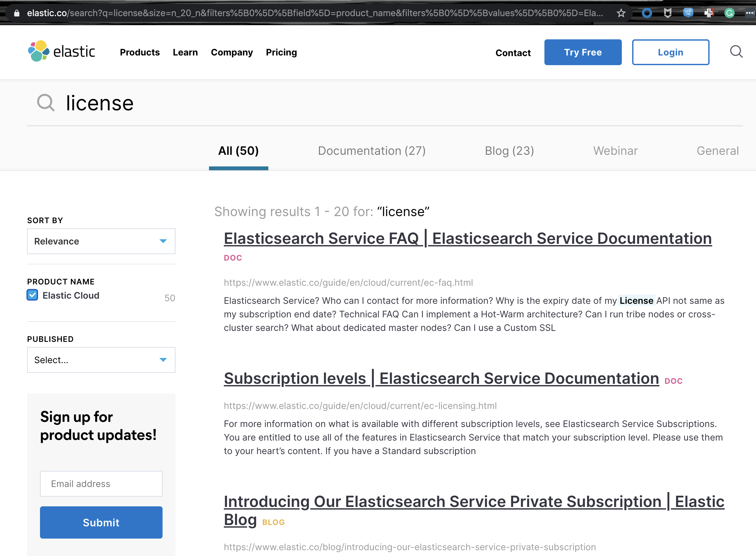Click the Email address input field

tap(101, 484)
